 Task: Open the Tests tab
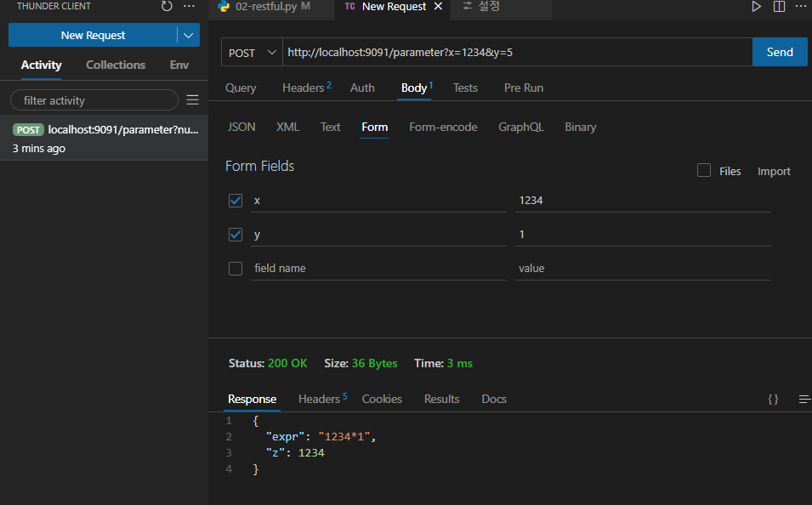pyautogui.click(x=465, y=88)
